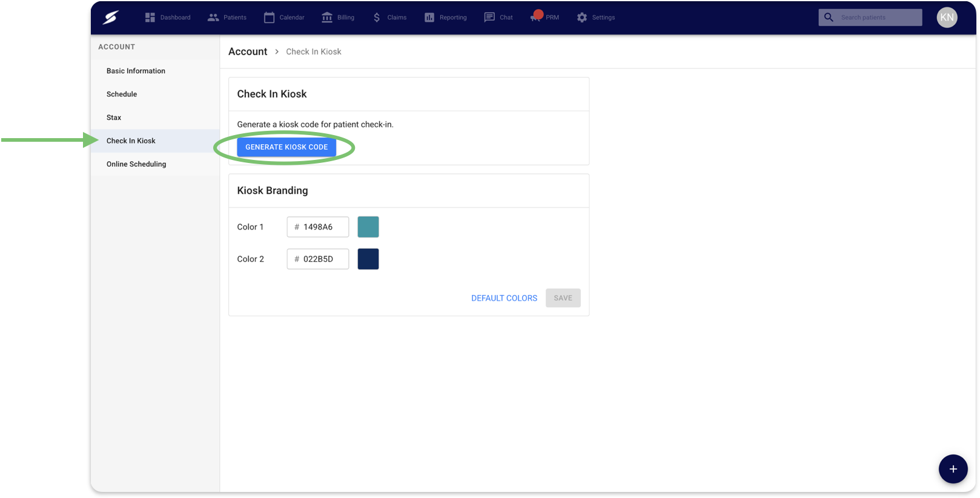Open Patients via the people icon
The width and height of the screenshot is (980, 498).
click(x=213, y=18)
